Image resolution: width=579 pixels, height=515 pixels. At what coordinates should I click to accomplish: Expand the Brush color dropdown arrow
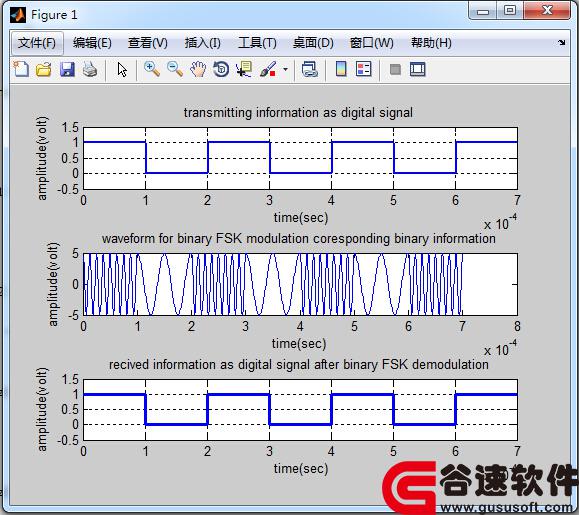[x=285, y=69]
